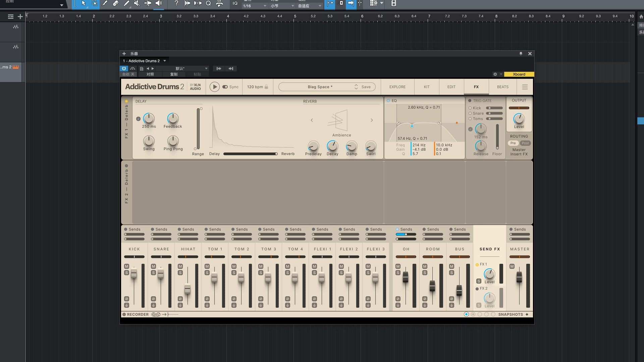Image resolution: width=644 pixels, height=362 pixels.
Task: Toggle the EQ enable indicator
Action: click(x=388, y=101)
